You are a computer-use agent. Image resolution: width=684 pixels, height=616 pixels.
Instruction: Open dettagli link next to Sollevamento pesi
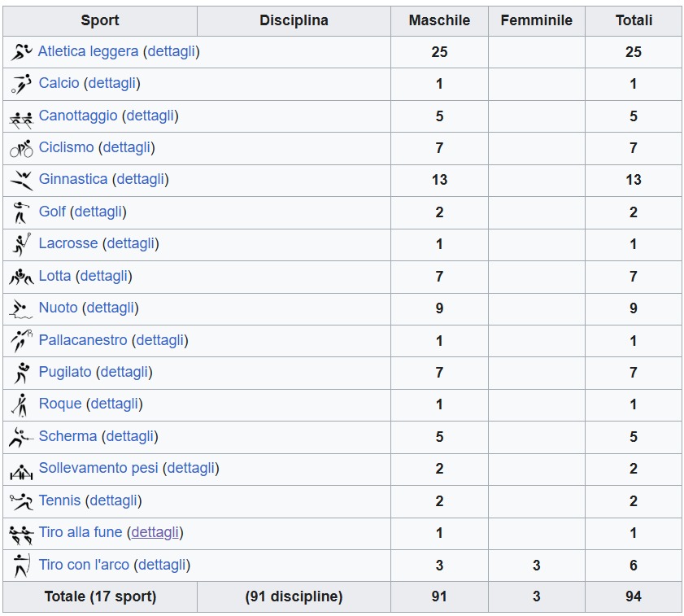coord(191,468)
